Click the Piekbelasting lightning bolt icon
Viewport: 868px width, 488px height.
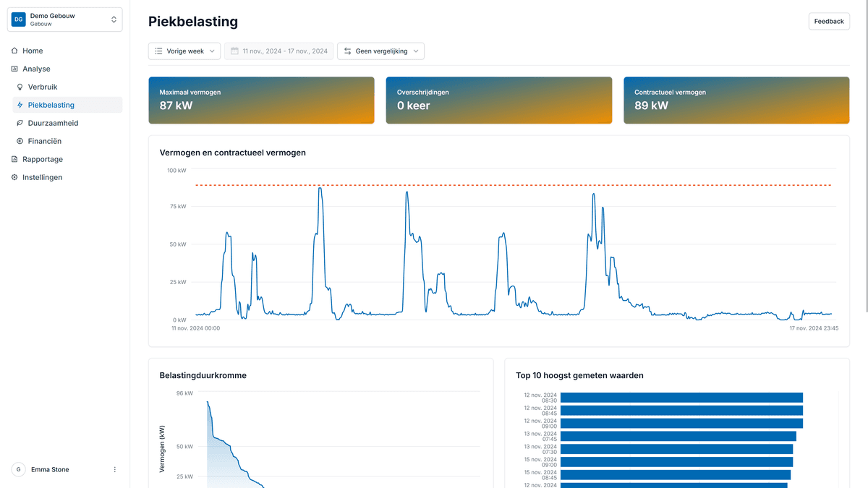click(20, 105)
